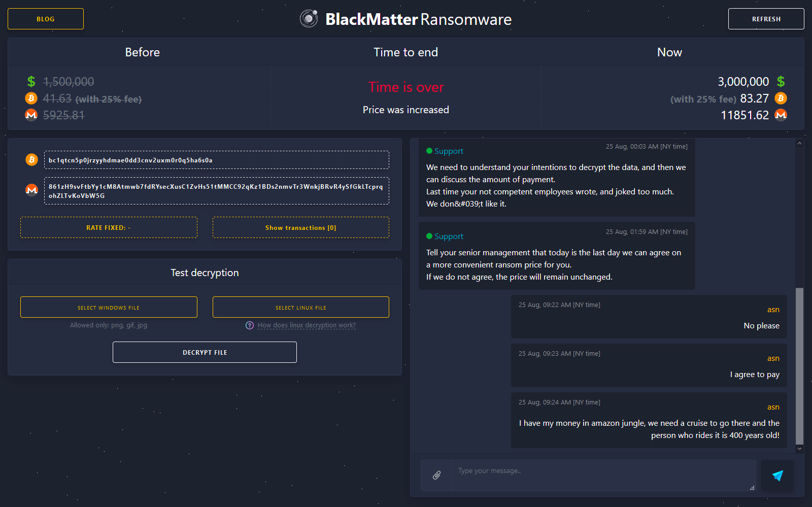Send message with paper plane icon
The width and height of the screenshot is (812, 507).
777,476
